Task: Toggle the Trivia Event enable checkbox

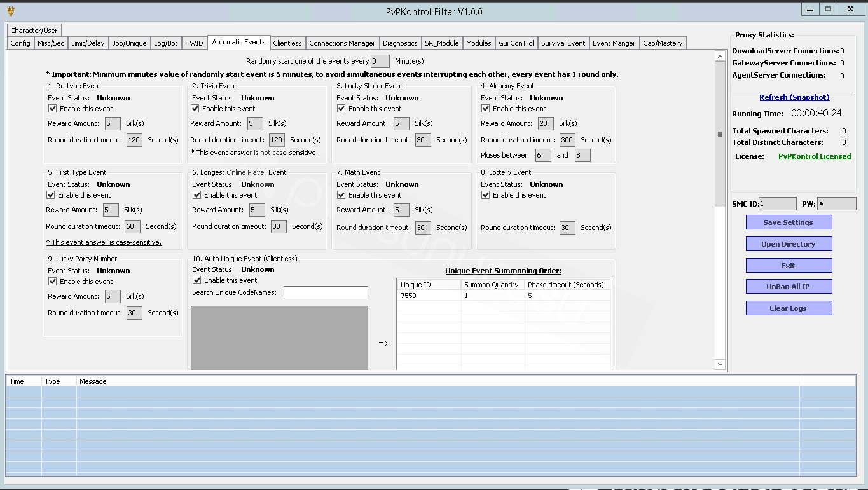Action: pyautogui.click(x=196, y=109)
